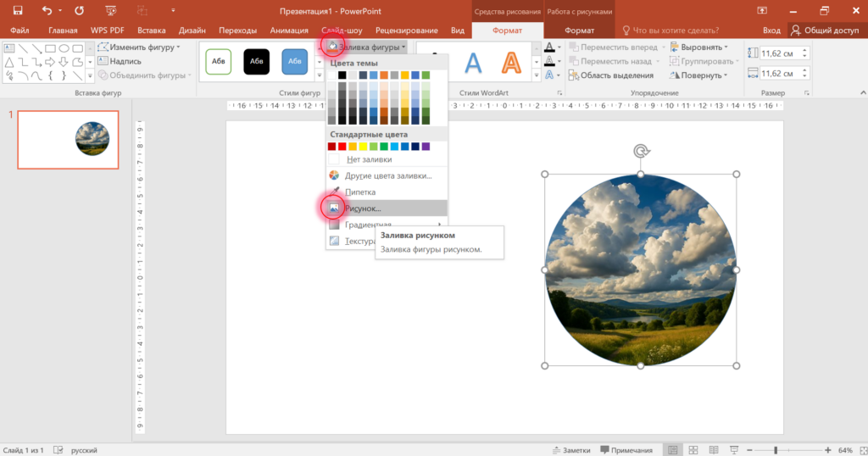
Task: Choose the eyedropper Пипетка option
Action: pos(387,192)
